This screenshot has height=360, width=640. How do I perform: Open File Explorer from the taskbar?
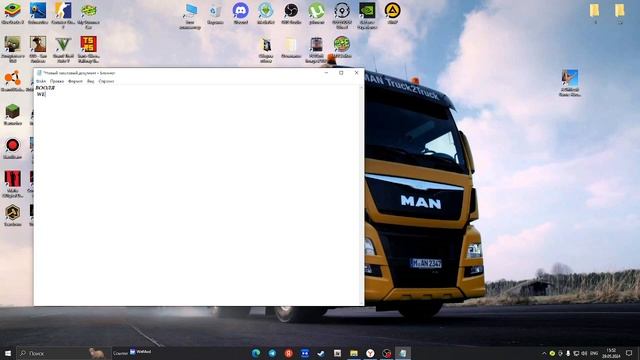[x=354, y=353]
